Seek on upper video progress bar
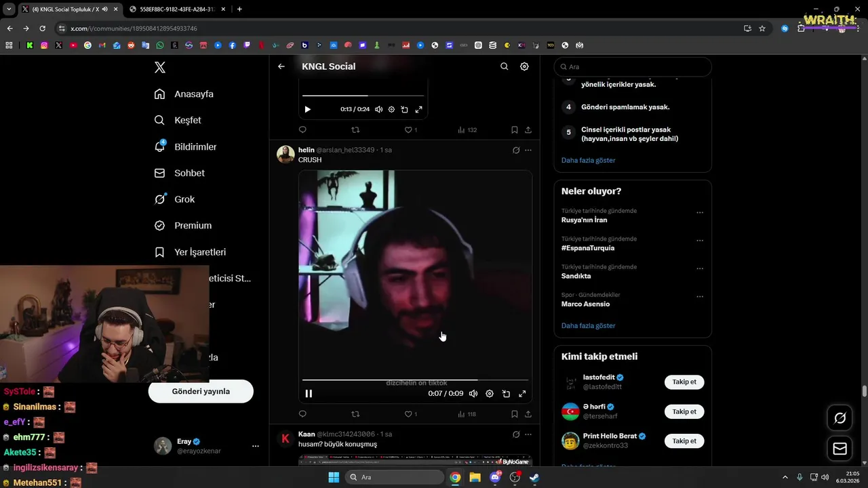 click(363, 96)
